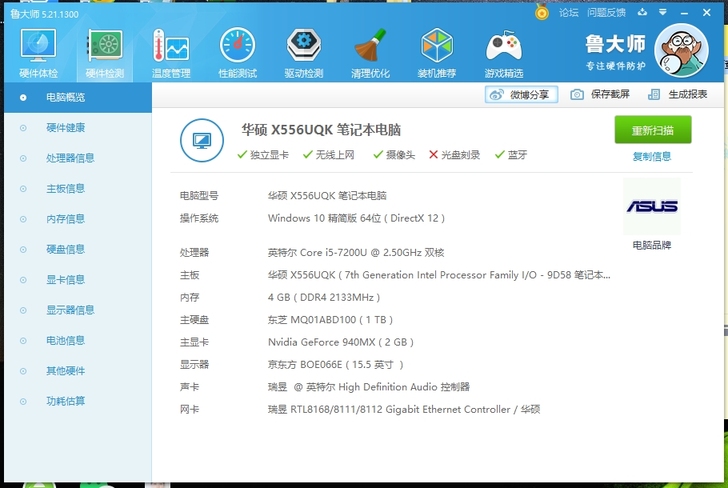
Task: Click the 东芝 MQ01ABD100 disk value
Action: (330, 320)
